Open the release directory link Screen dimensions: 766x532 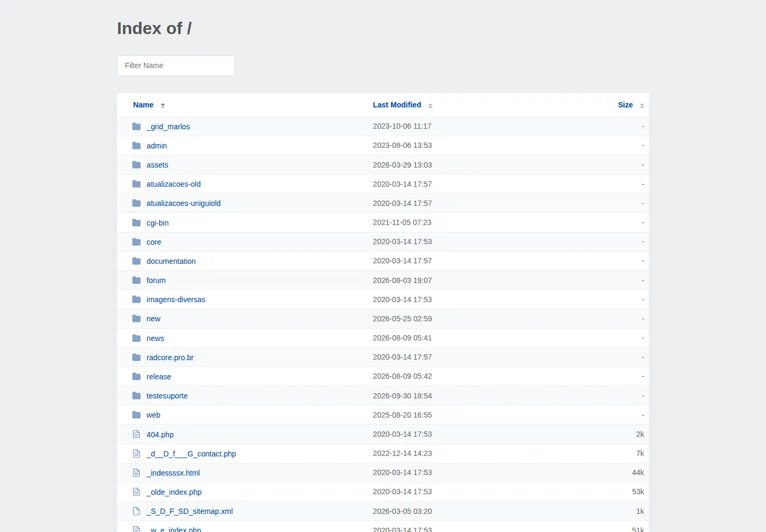click(x=159, y=377)
